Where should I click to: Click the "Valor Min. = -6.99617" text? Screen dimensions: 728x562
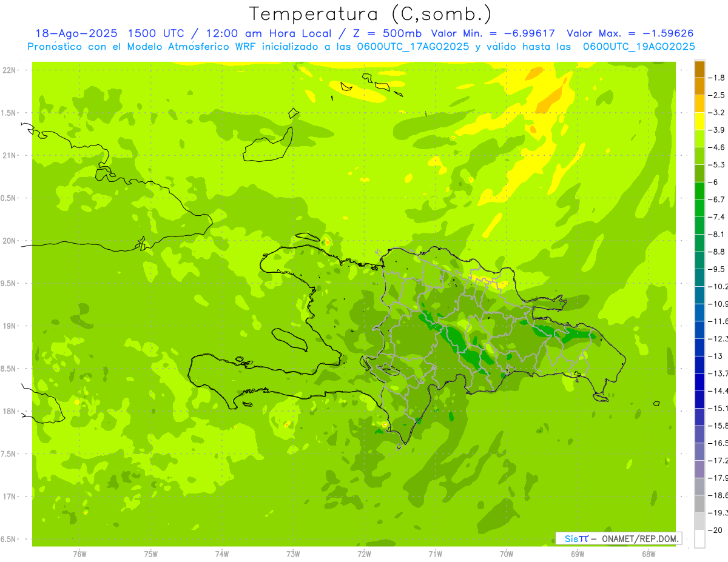tap(493, 33)
